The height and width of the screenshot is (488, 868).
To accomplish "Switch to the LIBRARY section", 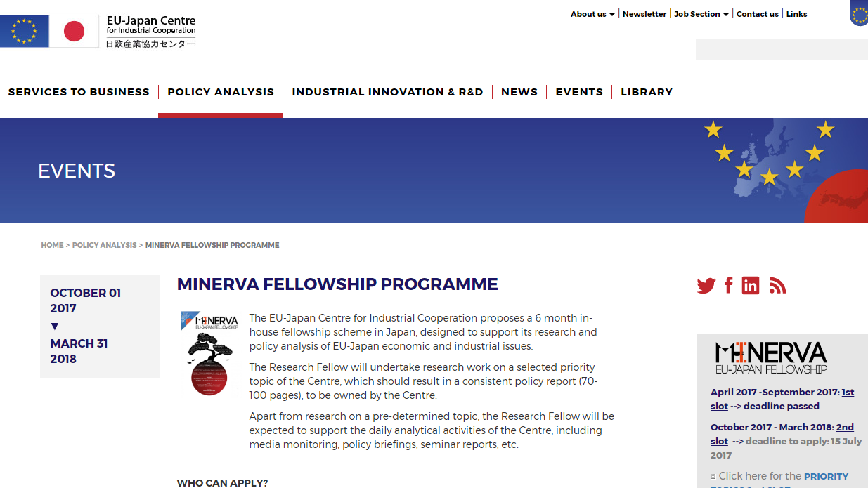I will coord(647,91).
